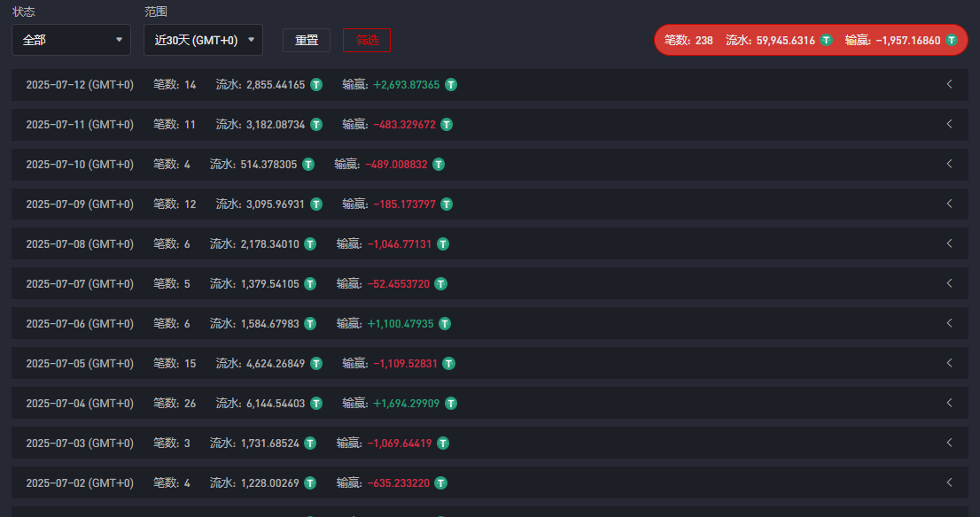This screenshot has width=980, height=517.
Task: Click the USDT icon after 流水 2,855.44165
Action: pos(316,85)
